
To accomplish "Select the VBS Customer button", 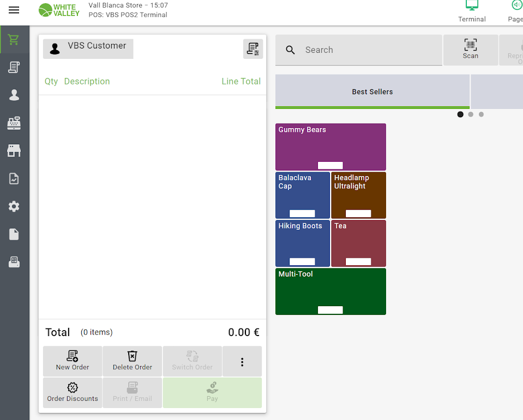I will pyautogui.click(x=88, y=48).
